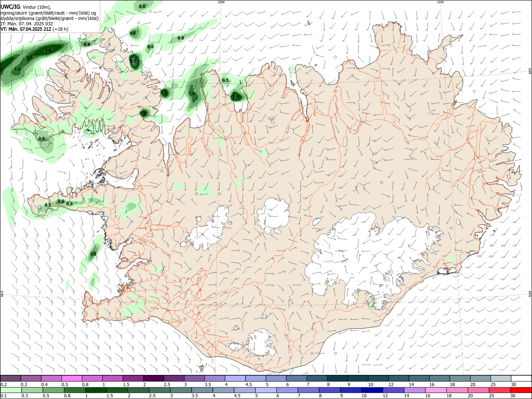Image resolution: width=532 pixels, height=399 pixels.
Task: Click the "rigning/skúrir" legend description line
Action: coord(48,13)
